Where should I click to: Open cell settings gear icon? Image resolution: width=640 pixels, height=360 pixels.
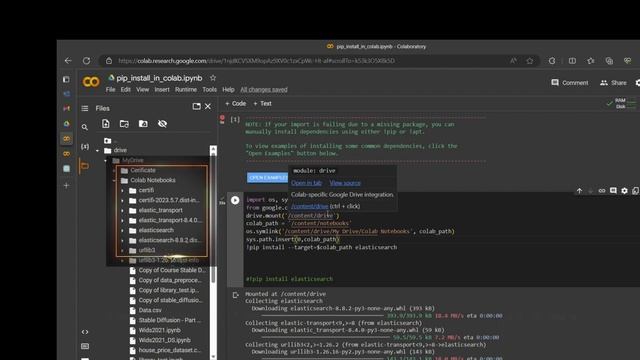point(624,191)
